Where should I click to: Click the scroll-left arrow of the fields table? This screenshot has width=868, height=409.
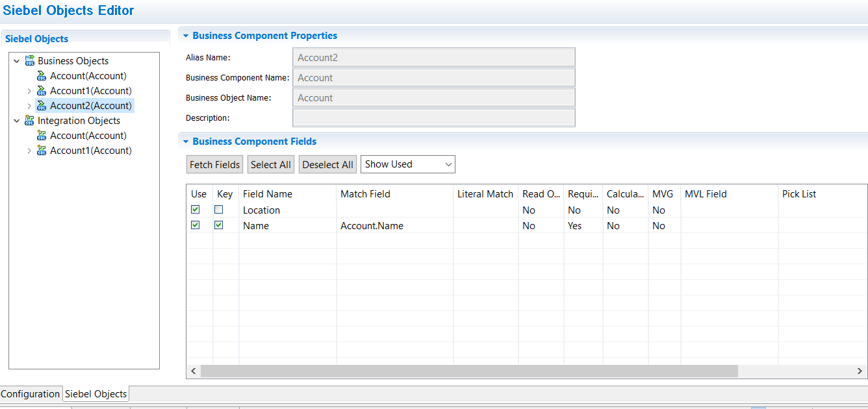click(x=194, y=371)
